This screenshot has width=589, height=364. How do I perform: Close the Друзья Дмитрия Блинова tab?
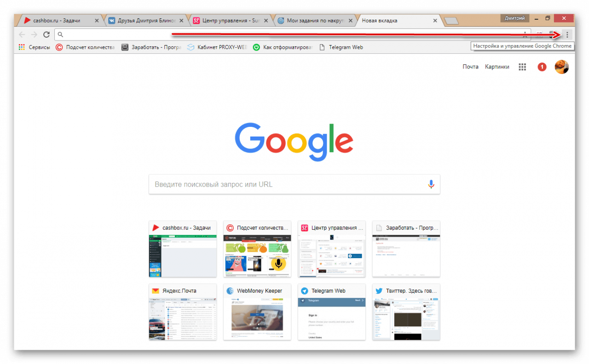pos(181,21)
